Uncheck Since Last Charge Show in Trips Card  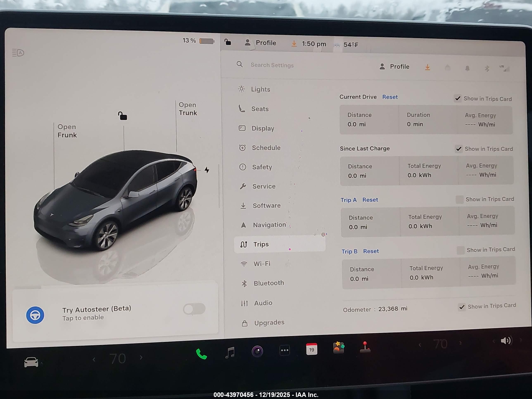[459, 149]
